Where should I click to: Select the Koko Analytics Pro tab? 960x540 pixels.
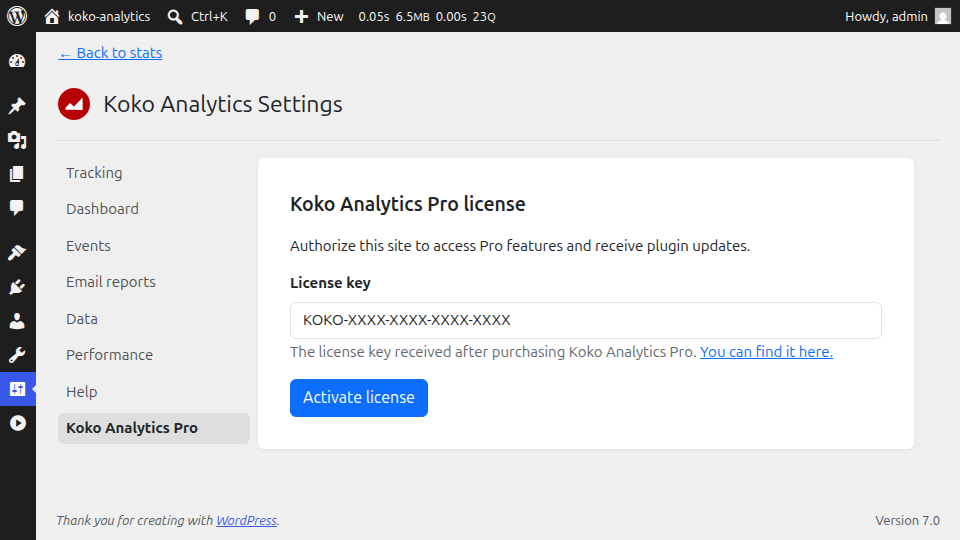(154, 428)
